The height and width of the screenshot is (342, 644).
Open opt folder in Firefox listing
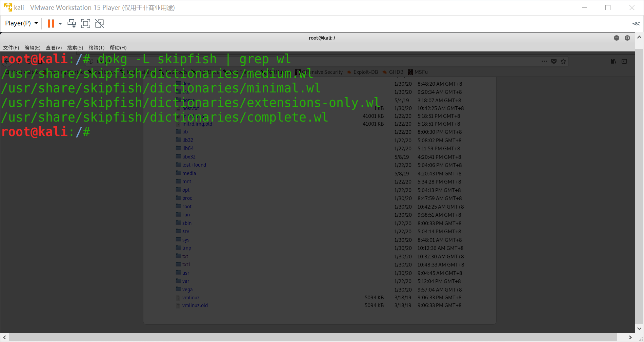coord(186,190)
